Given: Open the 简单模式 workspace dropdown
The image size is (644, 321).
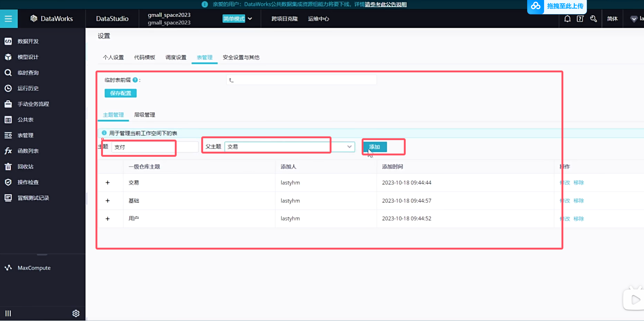Looking at the screenshot, I should pos(250,19).
